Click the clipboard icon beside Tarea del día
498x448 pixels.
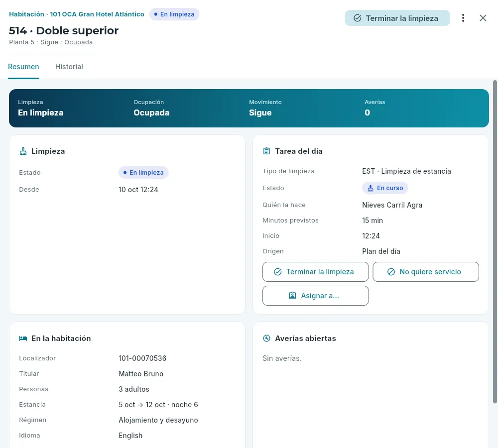click(267, 151)
